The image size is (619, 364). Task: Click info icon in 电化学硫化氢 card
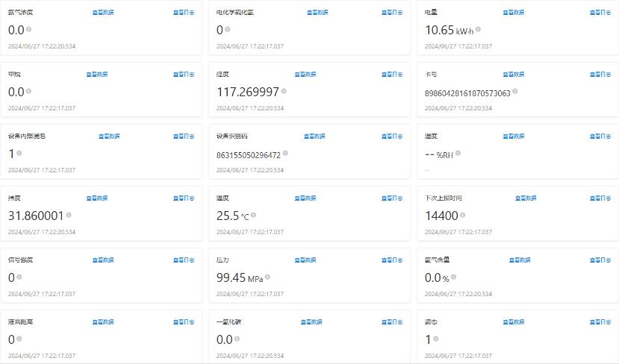228,29
